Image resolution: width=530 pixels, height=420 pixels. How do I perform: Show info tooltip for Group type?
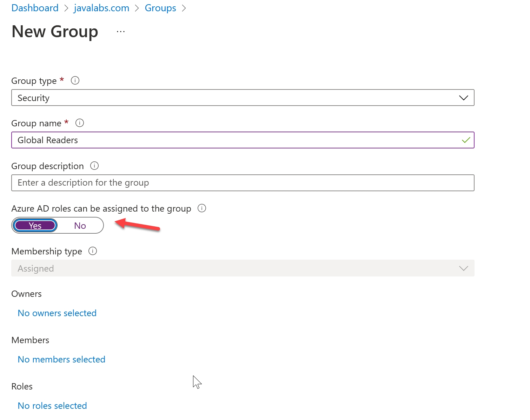coord(75,80)
